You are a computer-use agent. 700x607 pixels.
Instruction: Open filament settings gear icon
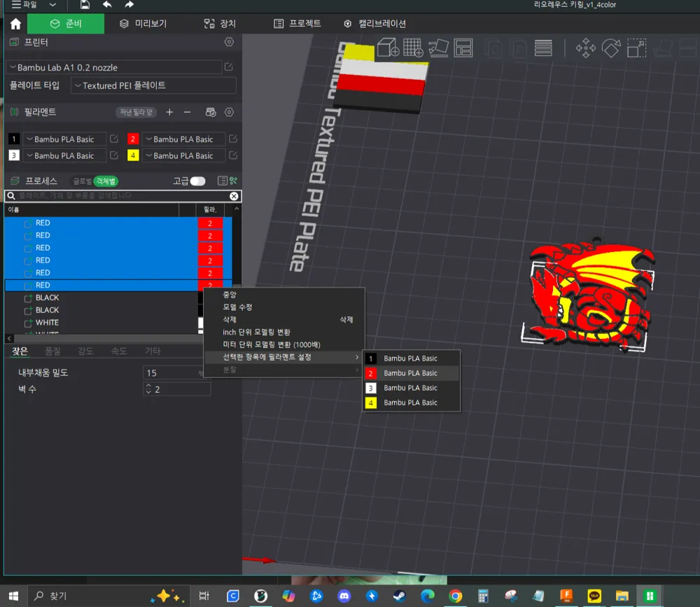229,112
